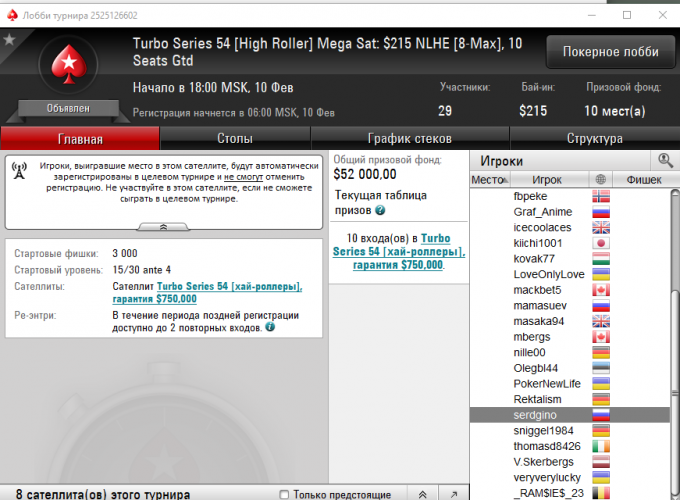Select player icecoolaces
This screenshot has width=680, height=500.
click(x=570, y=228)
